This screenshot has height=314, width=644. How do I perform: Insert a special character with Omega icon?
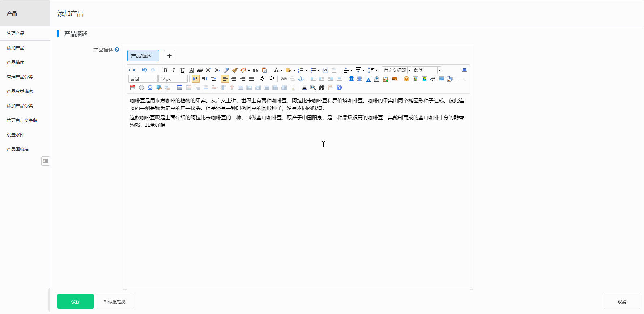point(150,88)
